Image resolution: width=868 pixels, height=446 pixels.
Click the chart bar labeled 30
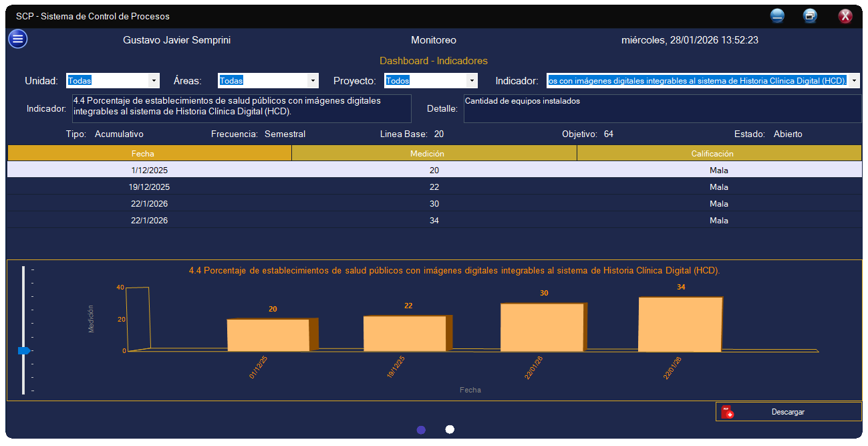(x=543, y=327)
